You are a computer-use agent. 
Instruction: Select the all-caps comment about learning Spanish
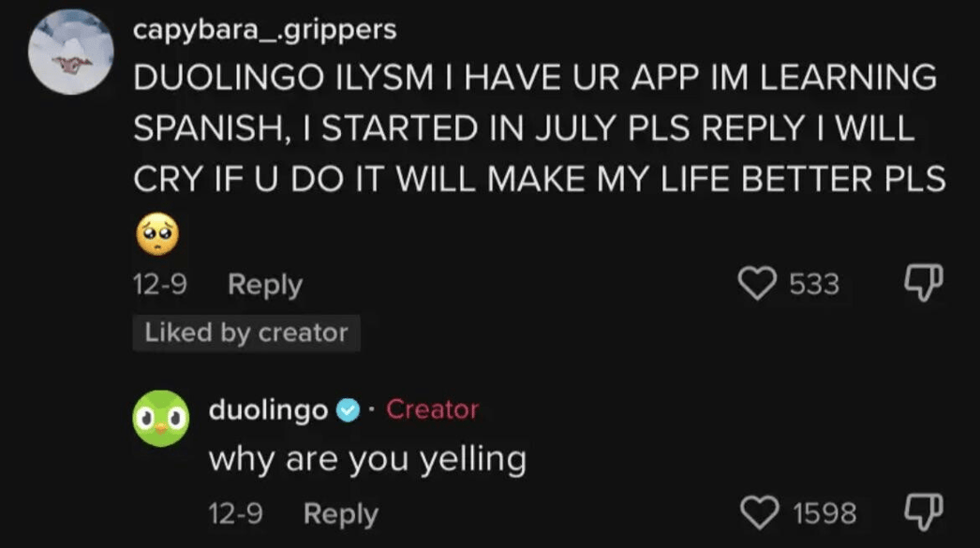point(539,128)
